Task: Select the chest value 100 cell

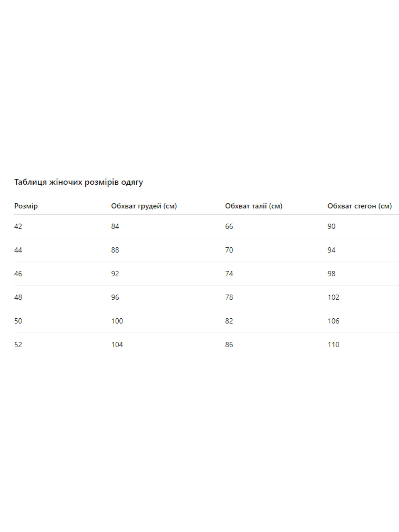Action: click(x=117, y=321)
